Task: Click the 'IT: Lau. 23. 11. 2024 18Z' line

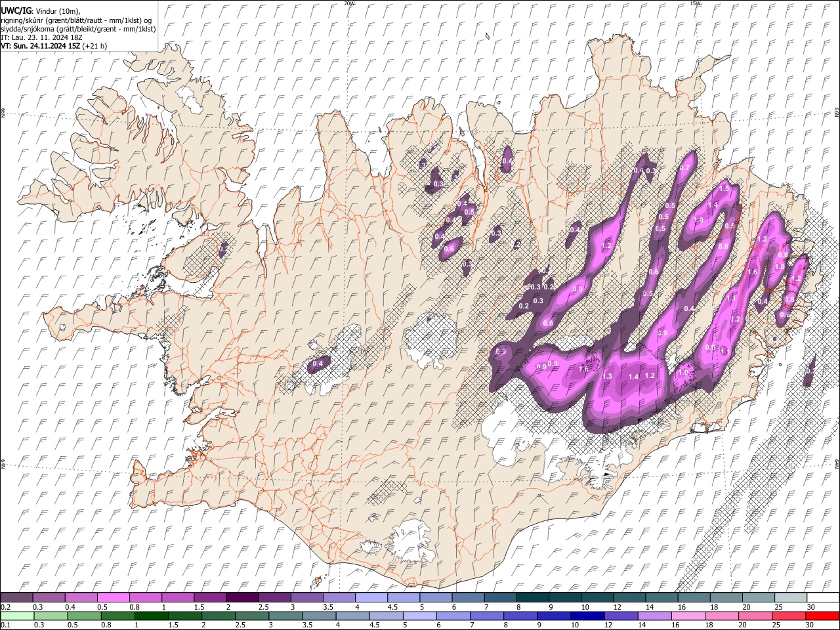Action: coord(42,37)
